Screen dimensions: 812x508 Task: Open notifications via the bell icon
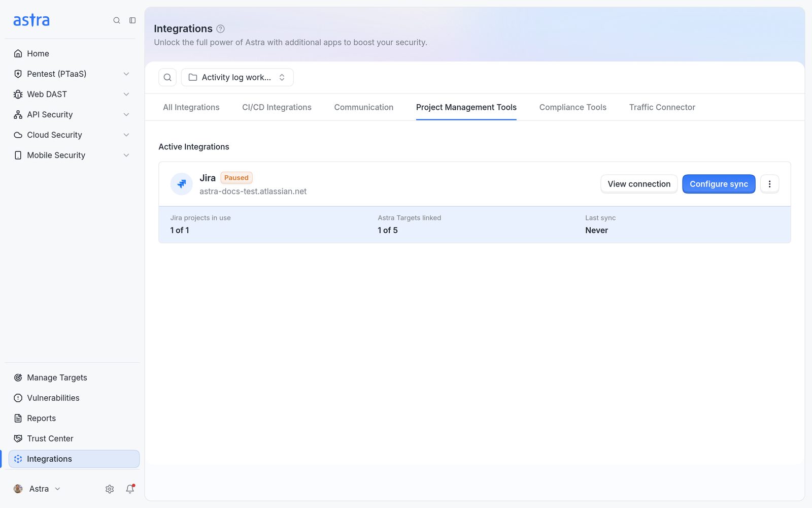click(x=130, y=489)
